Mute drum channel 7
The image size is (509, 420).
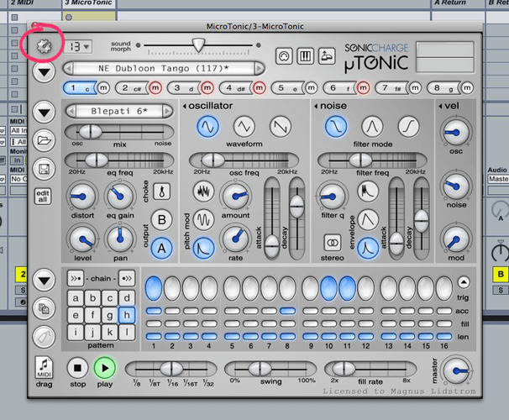click(415, 87)
